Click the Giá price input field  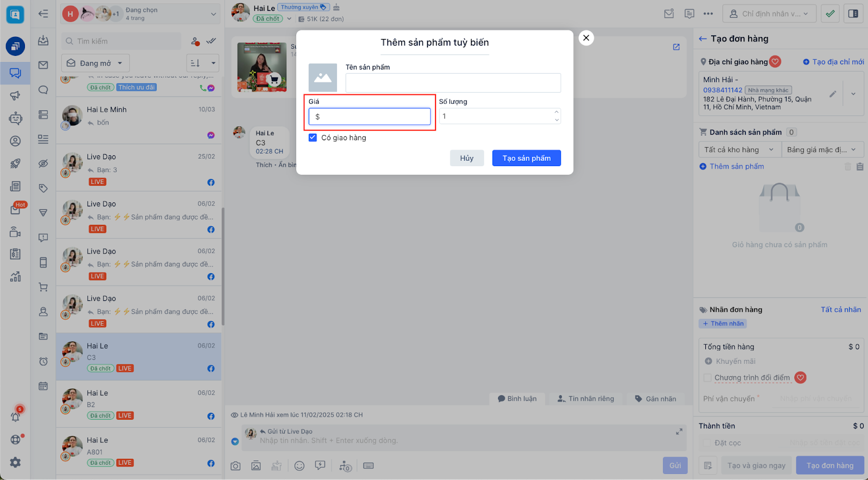369,117
